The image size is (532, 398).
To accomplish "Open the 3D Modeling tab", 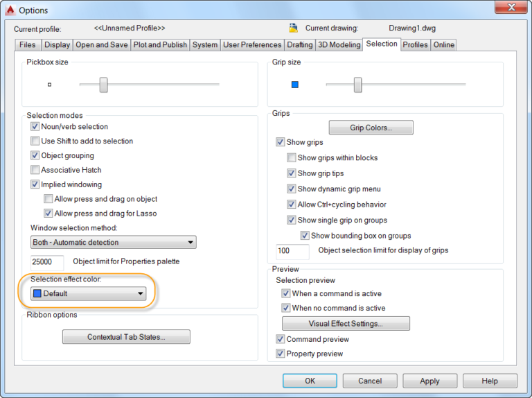I will pos(339,45).
